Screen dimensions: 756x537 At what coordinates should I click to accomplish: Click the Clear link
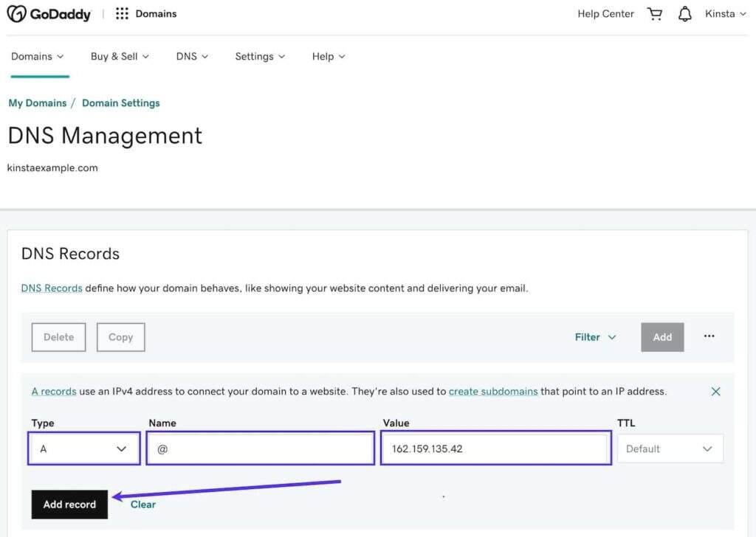(x=143, y=505)
